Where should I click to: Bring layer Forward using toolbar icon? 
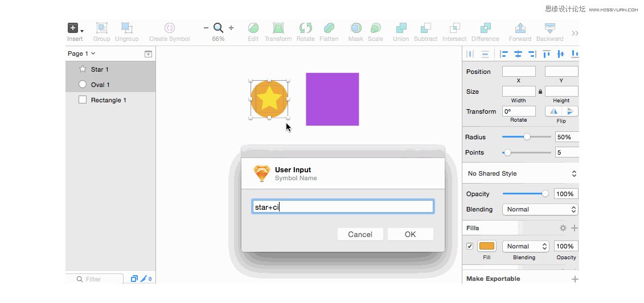(x=520, y=28)
